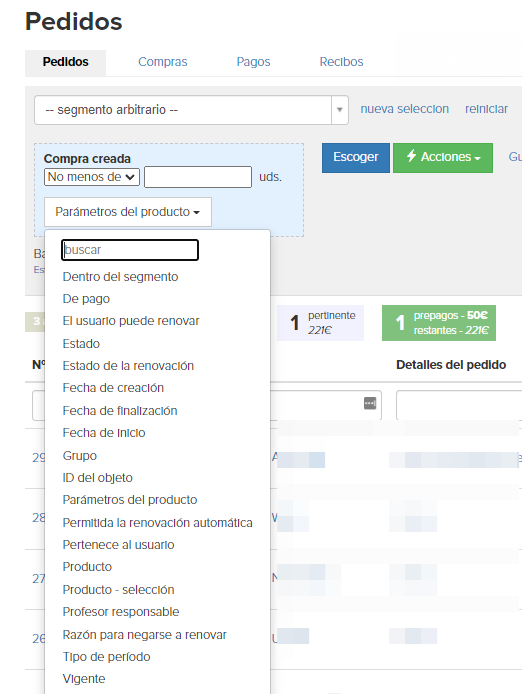The height and width of the screenshot is (694, 522).
Task: Select 'Fecha de finalización' option
Action: click(x=120, y=411)
